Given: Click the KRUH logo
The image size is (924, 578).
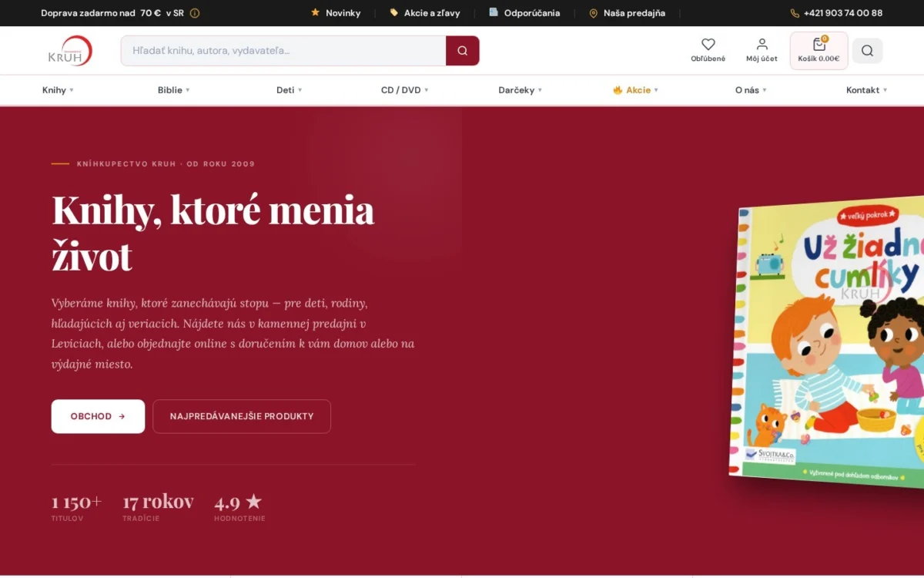Looking at the screenshot, I should (69, 51).
